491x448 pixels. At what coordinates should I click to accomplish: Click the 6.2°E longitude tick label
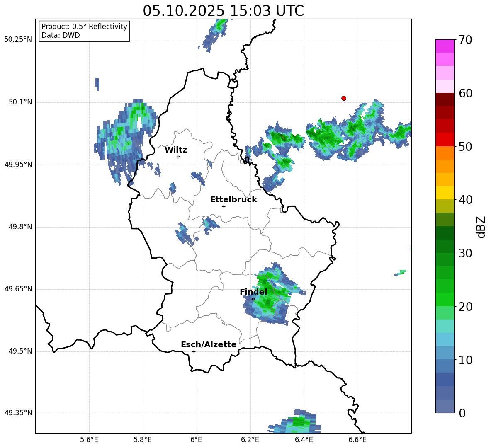click(250, 440)
